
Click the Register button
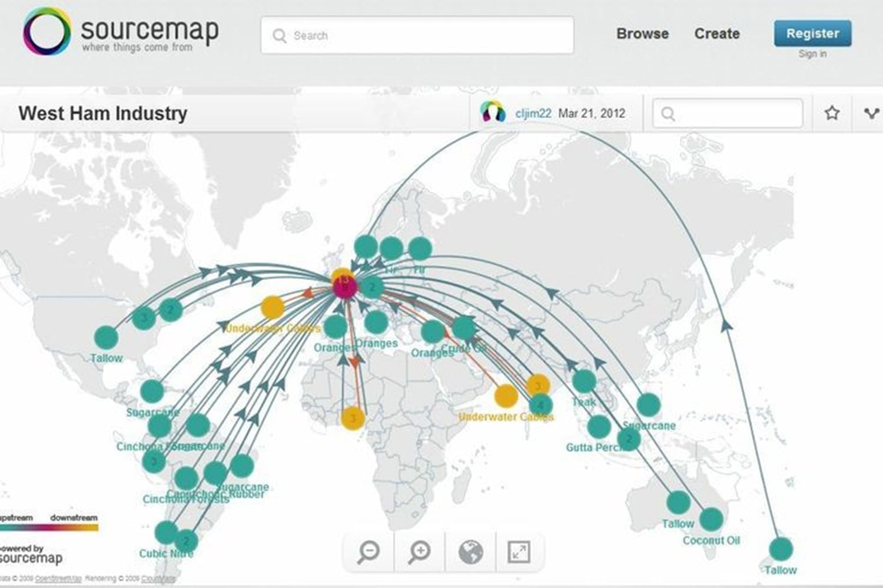point(812,33)
